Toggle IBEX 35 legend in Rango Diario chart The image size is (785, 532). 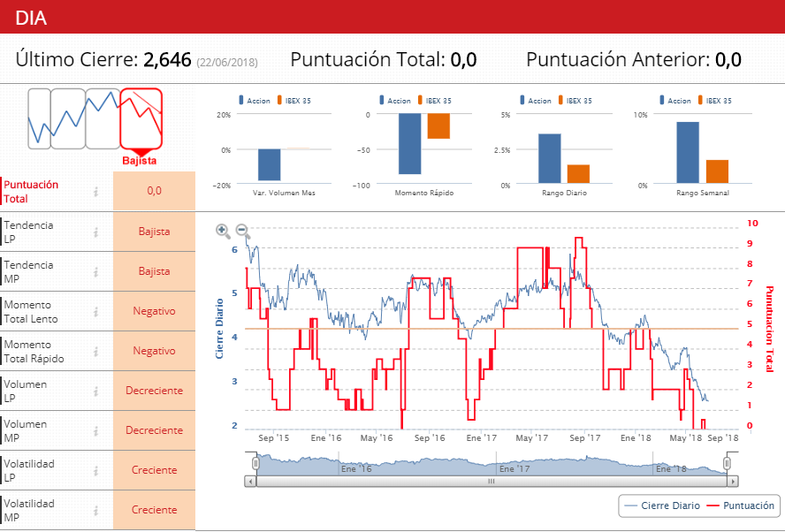point(575,101)
